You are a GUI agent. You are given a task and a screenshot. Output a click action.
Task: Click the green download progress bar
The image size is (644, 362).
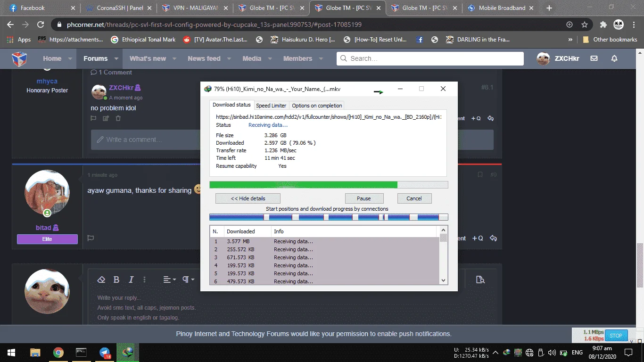pyautogui.click(x=329, y=185)
